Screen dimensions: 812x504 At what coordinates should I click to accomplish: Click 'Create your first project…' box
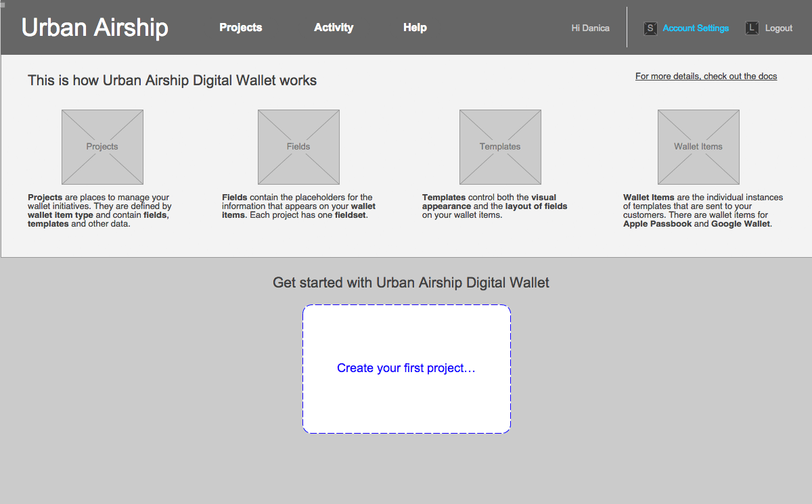pyautogui.click(x=407, y=369)
